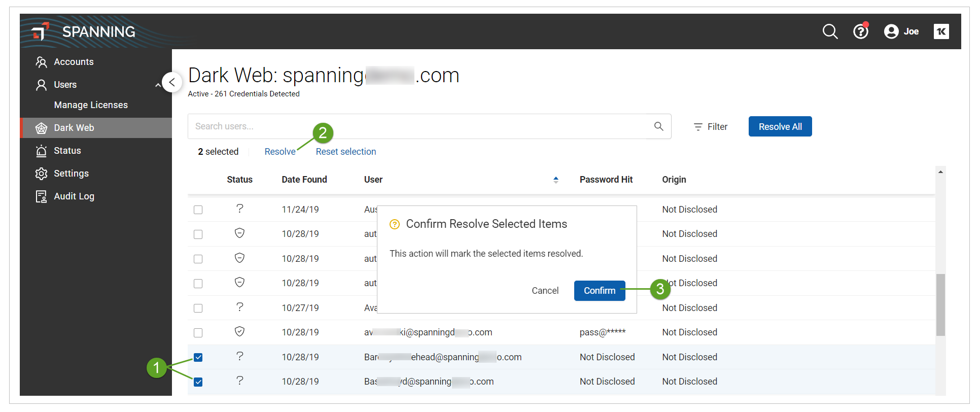The width and height of the screenshot is (980, 412).
Task: Open the search magnifier in header
Action: coord(830,31)
